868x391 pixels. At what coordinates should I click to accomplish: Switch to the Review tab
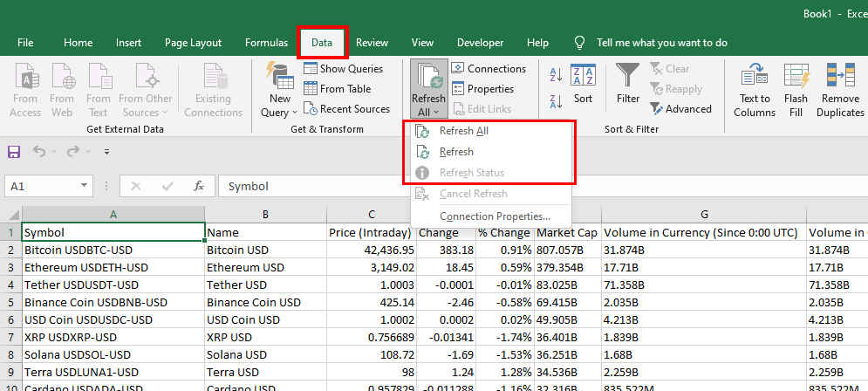click(372, 43)
